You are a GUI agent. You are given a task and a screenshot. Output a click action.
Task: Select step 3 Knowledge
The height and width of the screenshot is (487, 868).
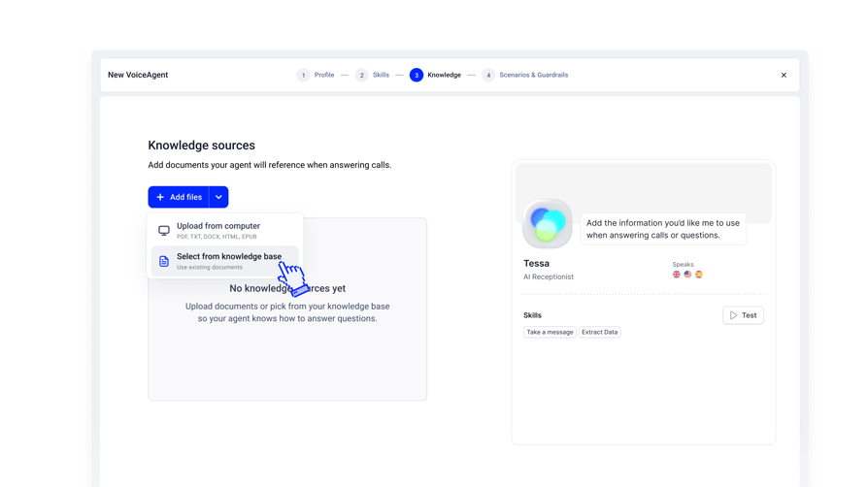coord(436,75)
